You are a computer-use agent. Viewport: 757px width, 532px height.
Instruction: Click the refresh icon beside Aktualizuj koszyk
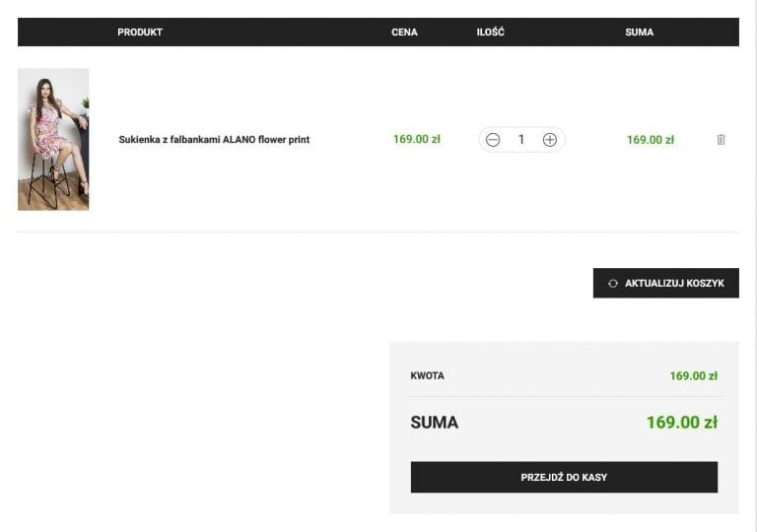pos(613,284)
